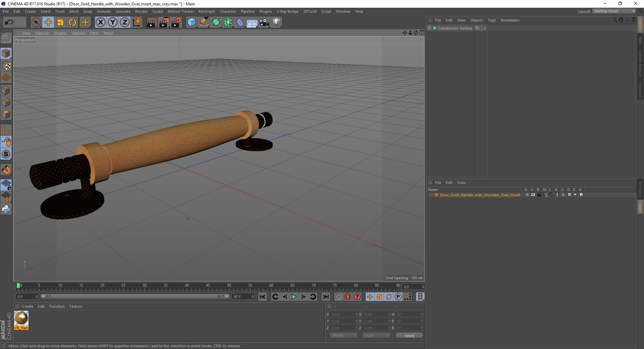This screenshot has height=349, width=644.
Task: Select the Rotate tool icon
Action: tap(72, 22)
